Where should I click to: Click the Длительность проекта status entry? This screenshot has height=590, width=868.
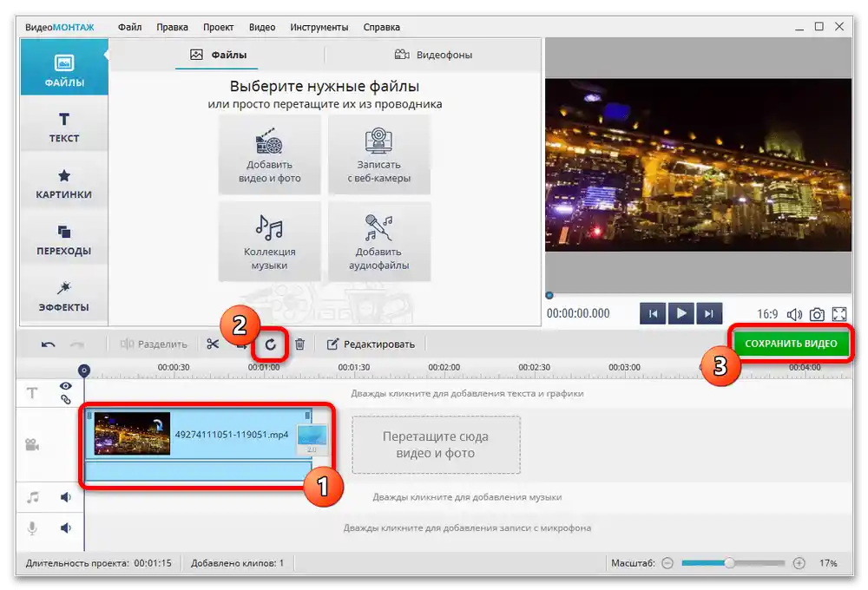pyautogui.click(x=99, y=563)
